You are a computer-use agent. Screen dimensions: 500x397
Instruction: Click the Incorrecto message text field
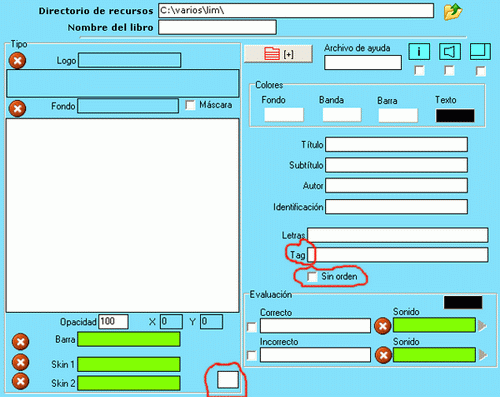pyautogui.click(x=315, y=355)
